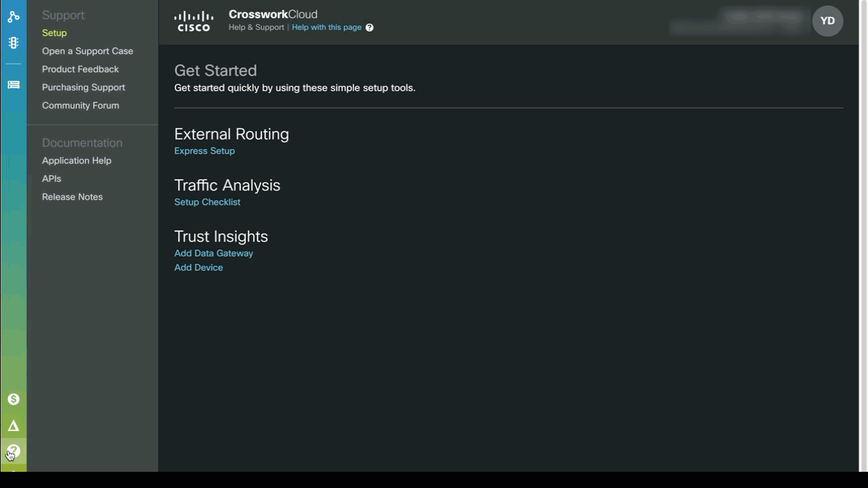The width and height of the screenshot is (868, 488).
Task: Open Release Notes
Action: point(73,197)
